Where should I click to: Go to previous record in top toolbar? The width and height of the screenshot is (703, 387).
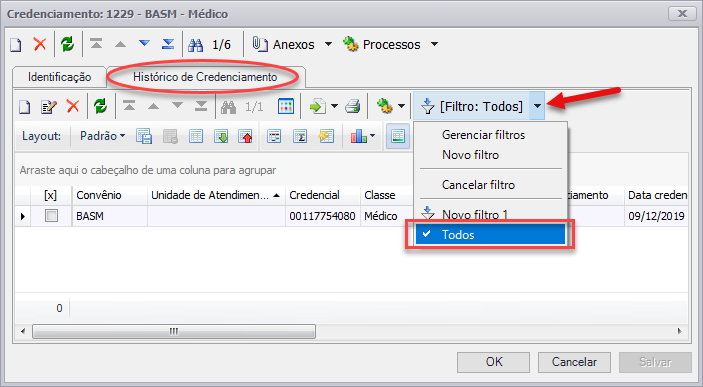tap(120, 44)
